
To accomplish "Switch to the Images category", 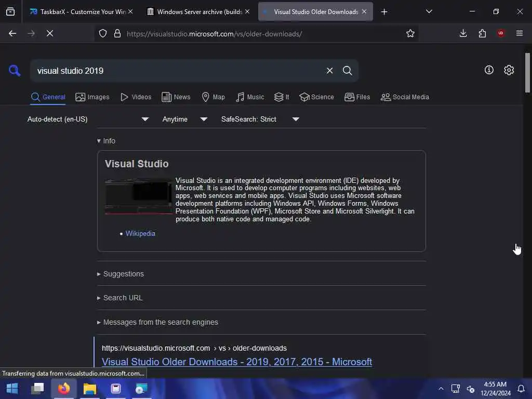I will click(x=92, y=97).
